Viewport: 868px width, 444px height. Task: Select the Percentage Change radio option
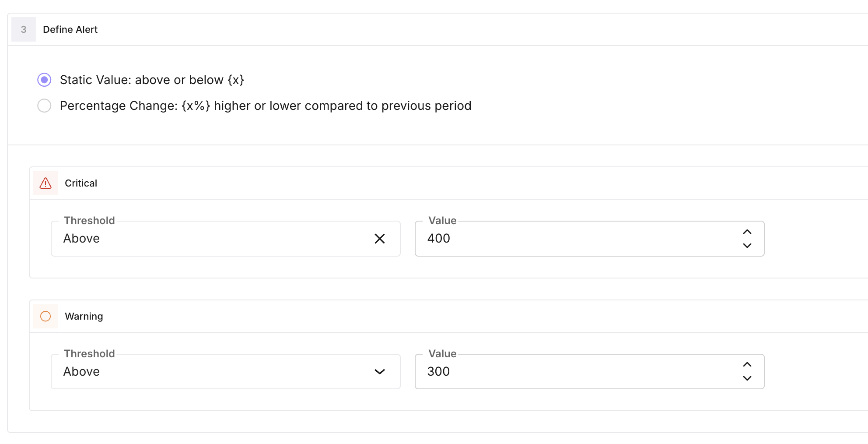point(44,106)
